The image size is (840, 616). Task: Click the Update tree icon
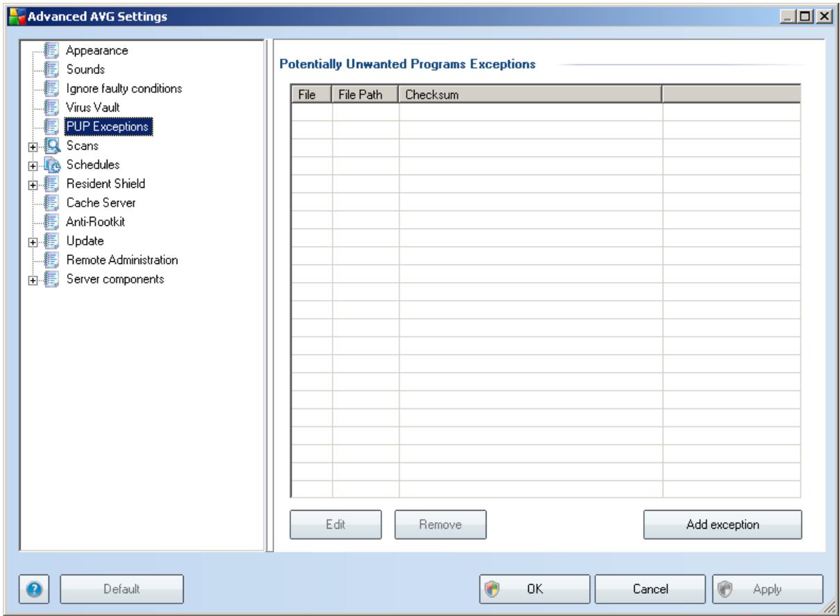51,241
